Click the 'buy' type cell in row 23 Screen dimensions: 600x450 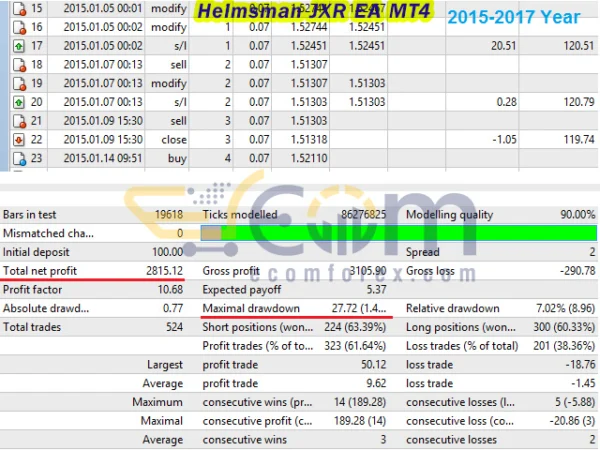pyautogui.click(x=177, y=158)
